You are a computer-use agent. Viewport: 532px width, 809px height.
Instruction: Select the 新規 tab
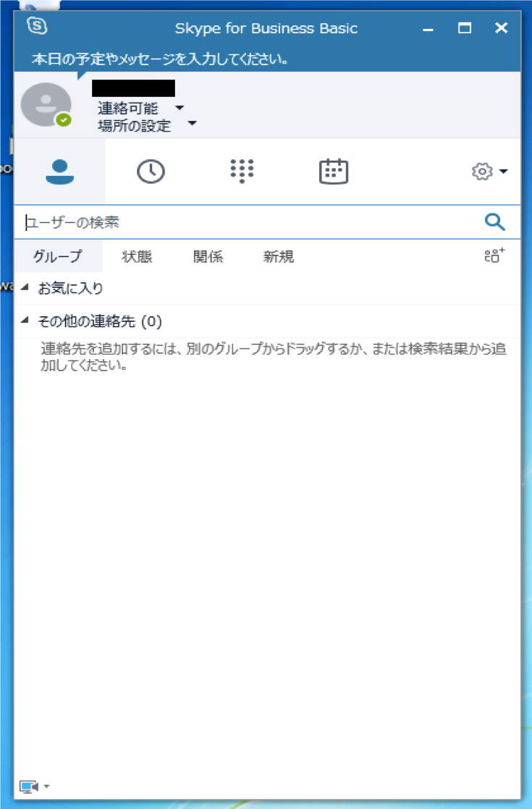coord(278,256)
